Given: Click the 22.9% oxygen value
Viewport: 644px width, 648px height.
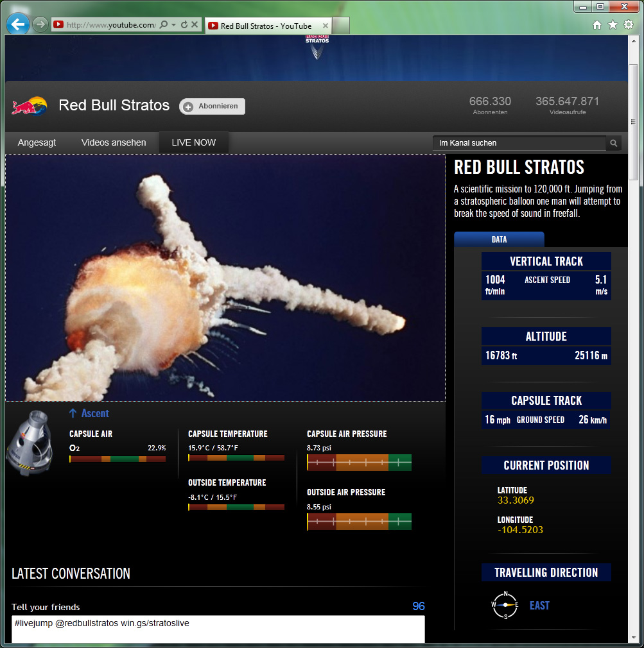Looking at the screenshot, I should [157, 448].
